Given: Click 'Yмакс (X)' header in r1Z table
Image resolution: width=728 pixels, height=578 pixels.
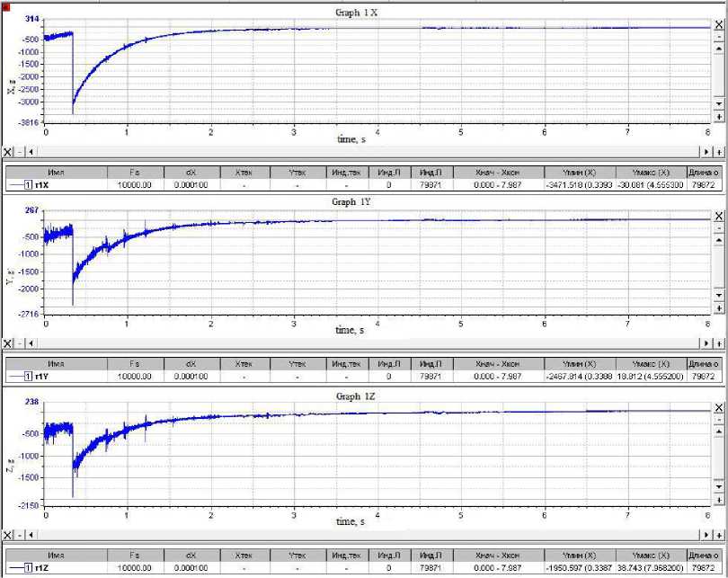Looking at the screenshot, I should point(651,556).
